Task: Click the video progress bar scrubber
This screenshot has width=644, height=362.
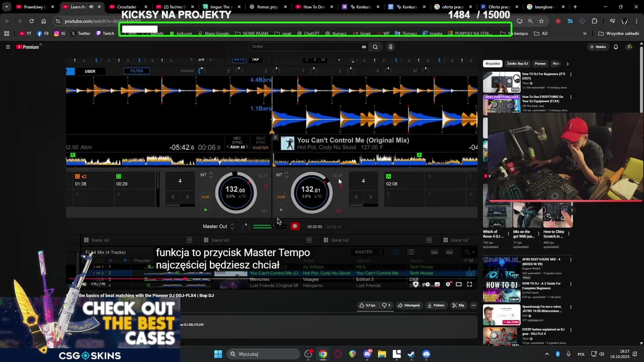Action: [186, 278]
